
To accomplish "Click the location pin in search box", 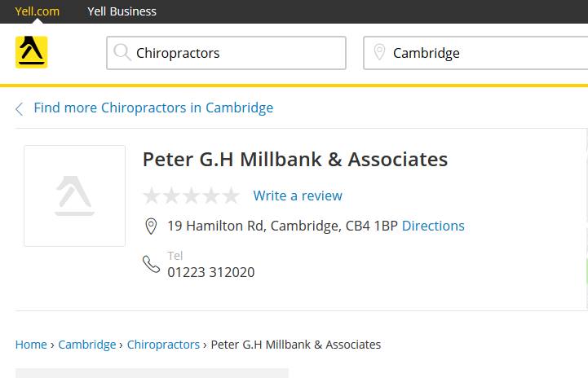I will click(x=379, y=53).
